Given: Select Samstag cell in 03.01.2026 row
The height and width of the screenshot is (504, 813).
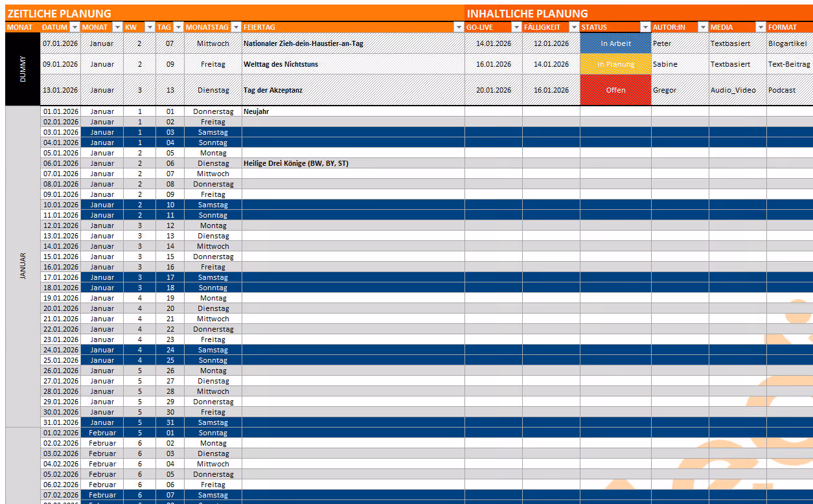Looking at the screenshot, I should click(213, 132).
